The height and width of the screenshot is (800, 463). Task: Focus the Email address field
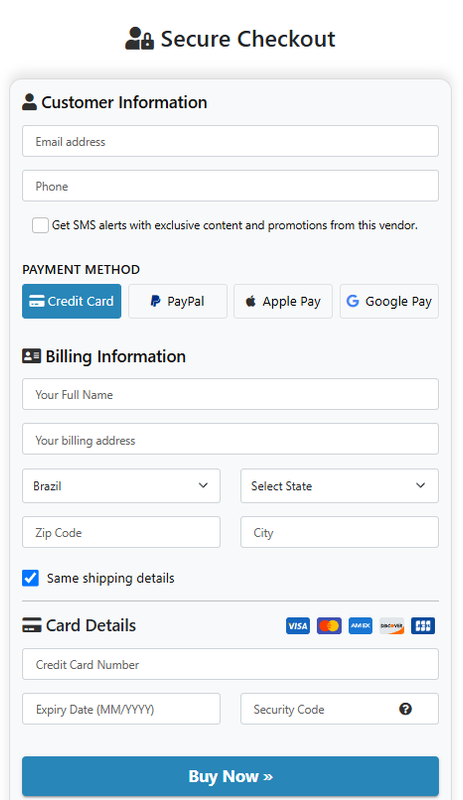coord(230,141)
